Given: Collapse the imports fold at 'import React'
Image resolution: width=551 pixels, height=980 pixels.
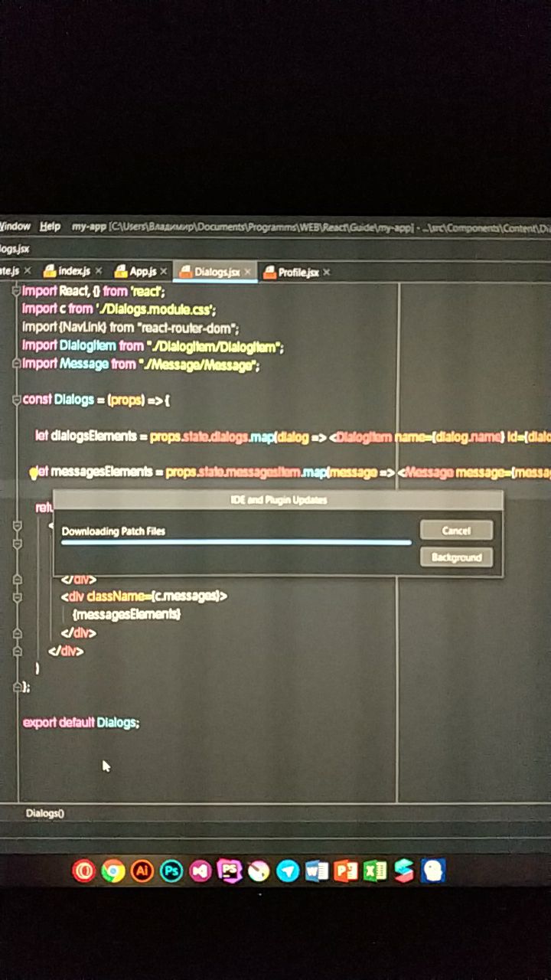Looking at the screenshot, I should pyautogui.click(x=17, y=291).
